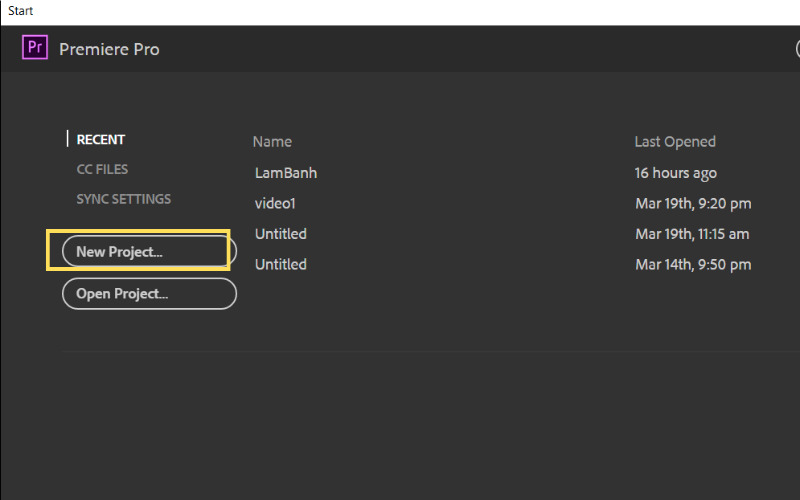This screenshot has height=500, width=800.
Task: Click the Last Opened column header
Action: (674, 142)
